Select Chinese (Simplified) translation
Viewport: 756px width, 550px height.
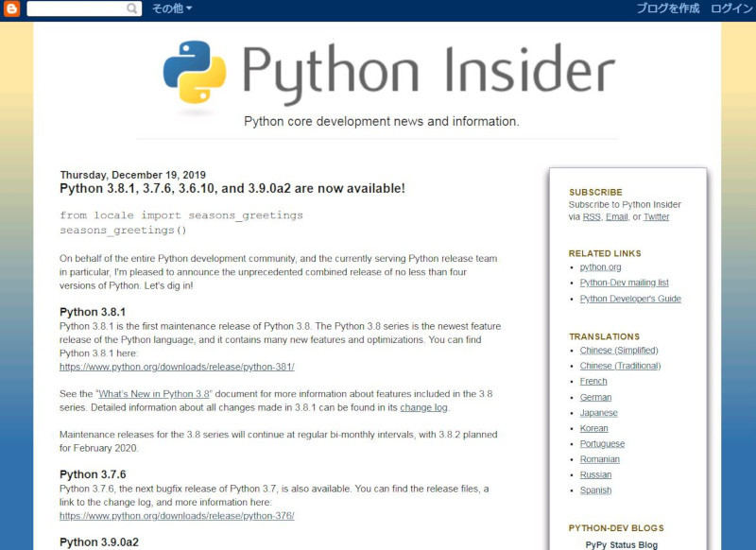click(x=619, y=351)
